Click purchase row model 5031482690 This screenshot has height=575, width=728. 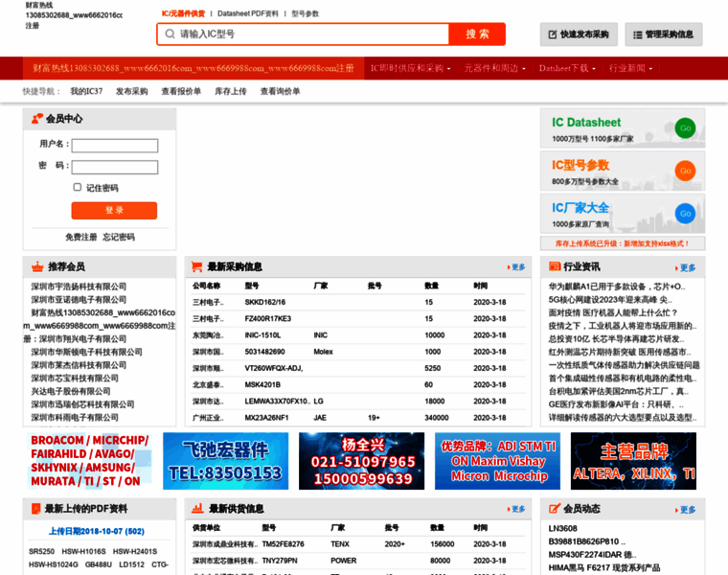coord(265,352)
